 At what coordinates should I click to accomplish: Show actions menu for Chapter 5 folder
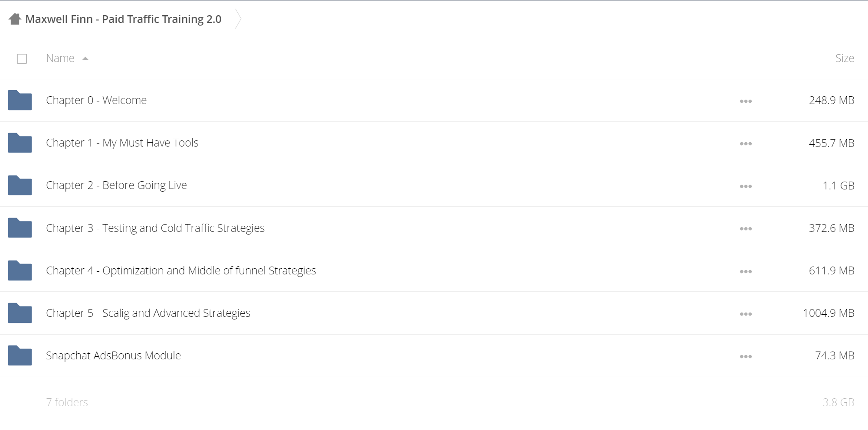coord(746,314)
